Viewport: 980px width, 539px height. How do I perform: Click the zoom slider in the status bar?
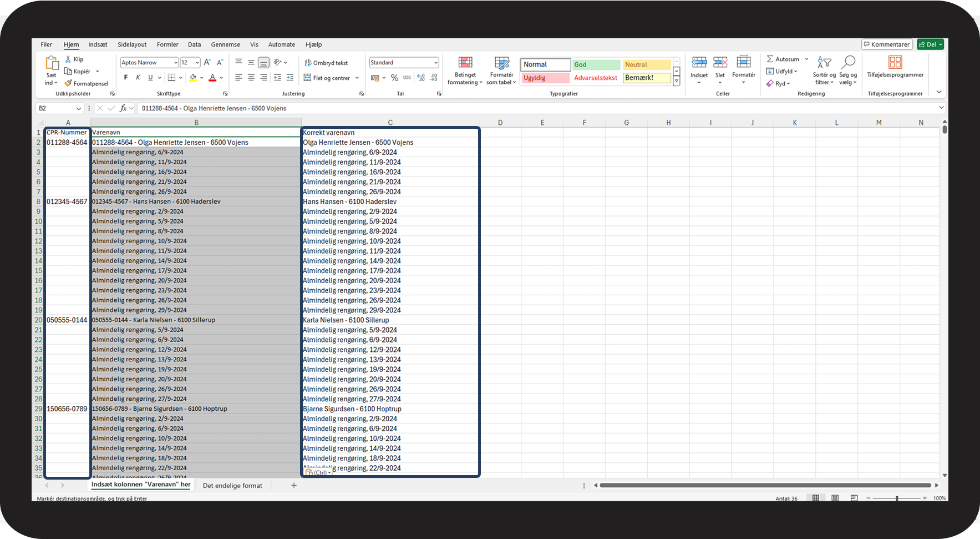pos(896,498)
